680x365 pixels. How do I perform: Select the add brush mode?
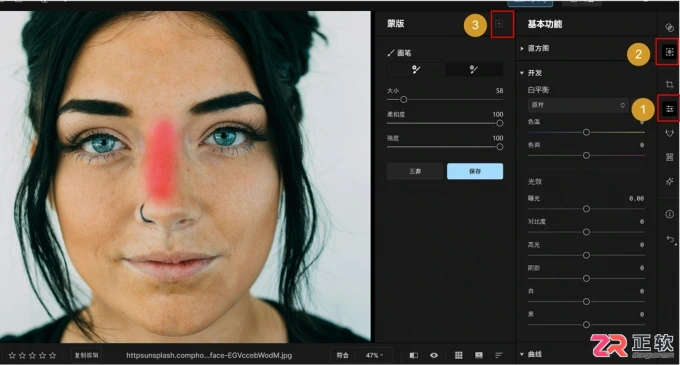click(416, 69)
